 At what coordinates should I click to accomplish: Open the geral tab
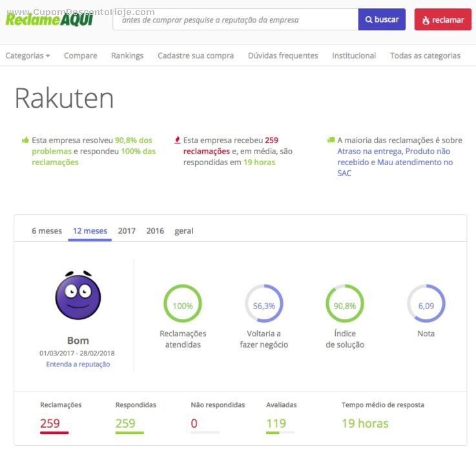pos(183,231)
